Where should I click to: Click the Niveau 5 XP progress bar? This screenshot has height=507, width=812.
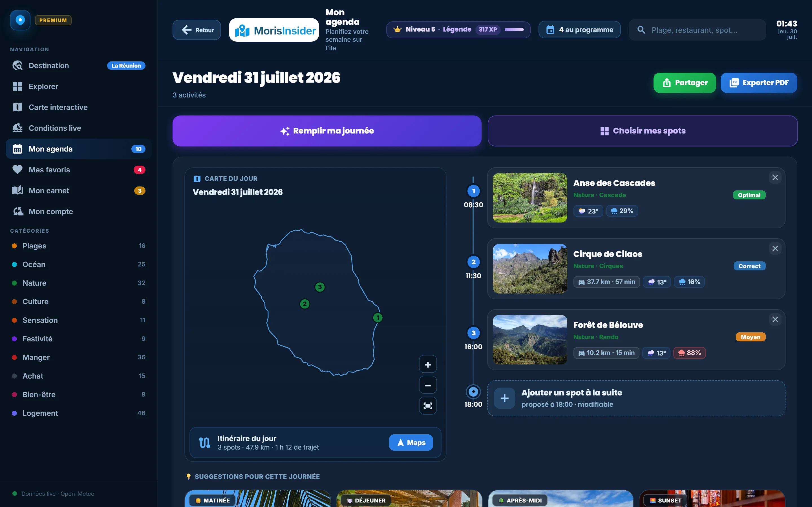coord(514,30)
